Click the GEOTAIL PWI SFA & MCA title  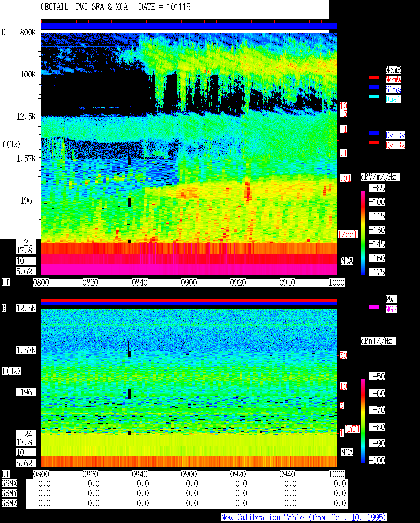point(84,7)
